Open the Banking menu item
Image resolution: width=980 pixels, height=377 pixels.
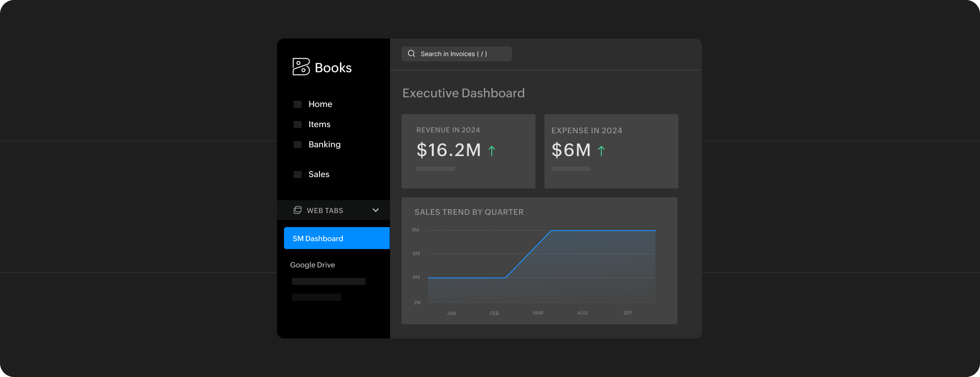(x=324, y=145)
